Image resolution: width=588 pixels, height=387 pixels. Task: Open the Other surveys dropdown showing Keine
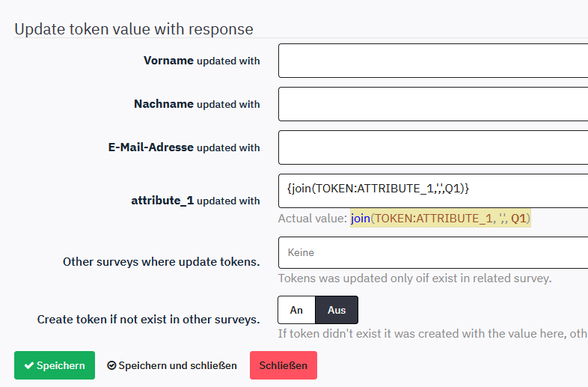pyautogui.click(x=432, y=253)
